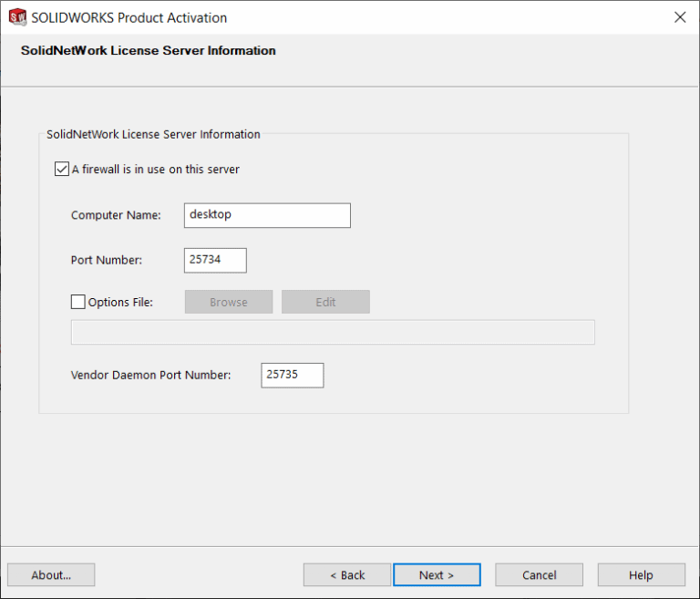Image resolution: width=700 pixels, height=599 pixels.
Task: Click the "Port Number:" label text
Action: tap(107, 260)
